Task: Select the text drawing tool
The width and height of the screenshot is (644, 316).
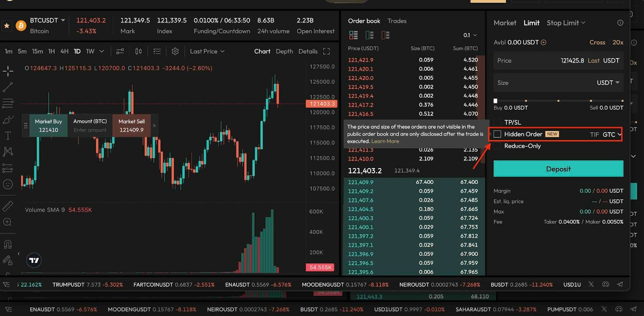Action: pyautogui.click(x=8, y=136)
